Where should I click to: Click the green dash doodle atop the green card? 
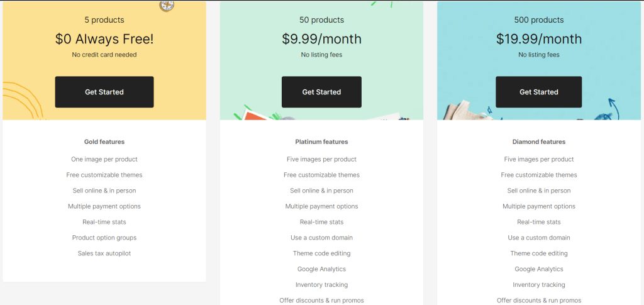click(380, 4)
